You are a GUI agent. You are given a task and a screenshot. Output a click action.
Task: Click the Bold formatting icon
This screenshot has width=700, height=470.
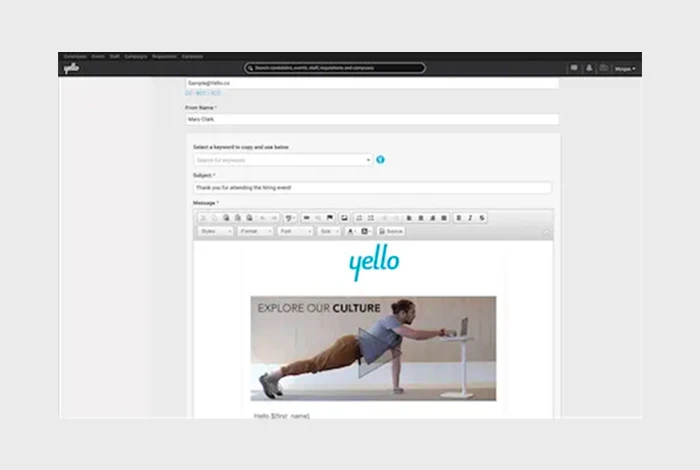(x=459, y=217)
